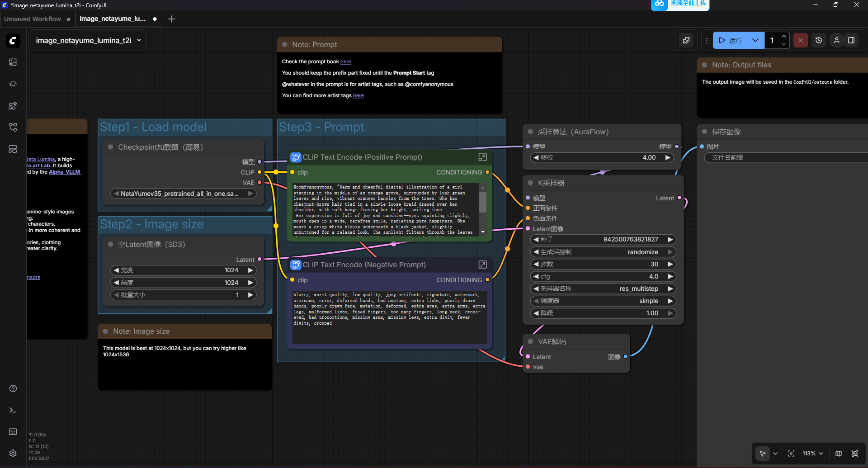This screenshot has width=868, height=468.
Task: Collapse the VAE解码 node using its dot
Action: [x=530, y=341]
